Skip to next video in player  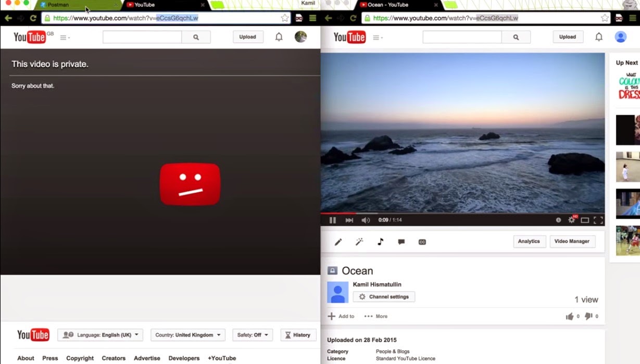pyautogui.click(x=349, y=220)
